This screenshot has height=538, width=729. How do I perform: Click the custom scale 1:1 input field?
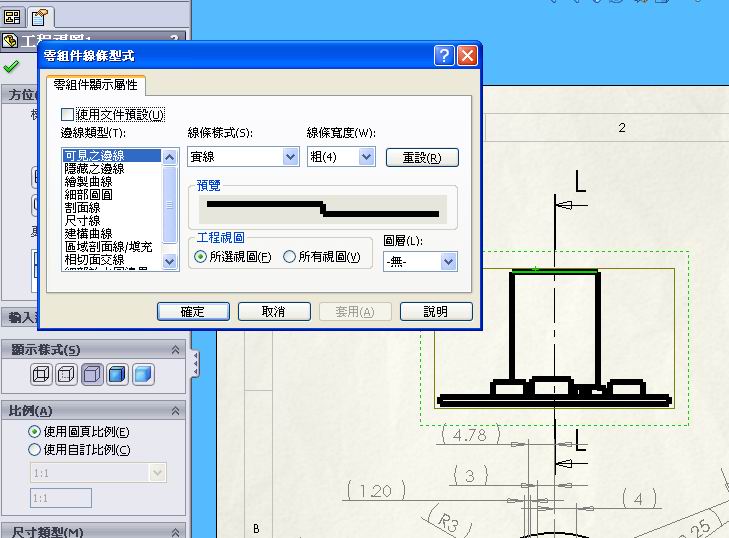click(61, 498)
